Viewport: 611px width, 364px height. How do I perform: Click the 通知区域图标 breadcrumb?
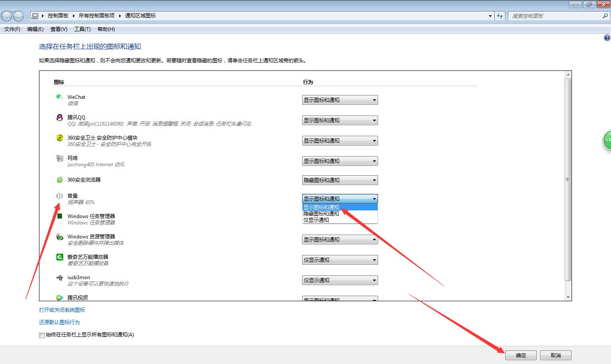[140, 16]
